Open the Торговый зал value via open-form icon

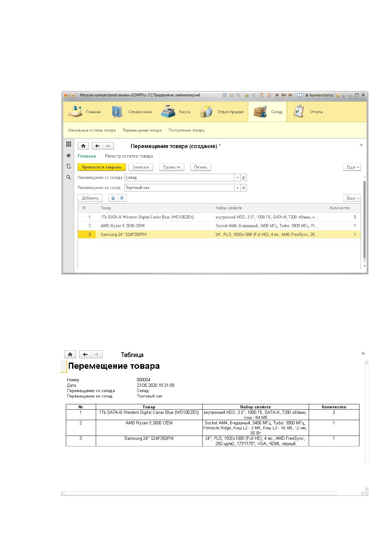pos(244,188)
